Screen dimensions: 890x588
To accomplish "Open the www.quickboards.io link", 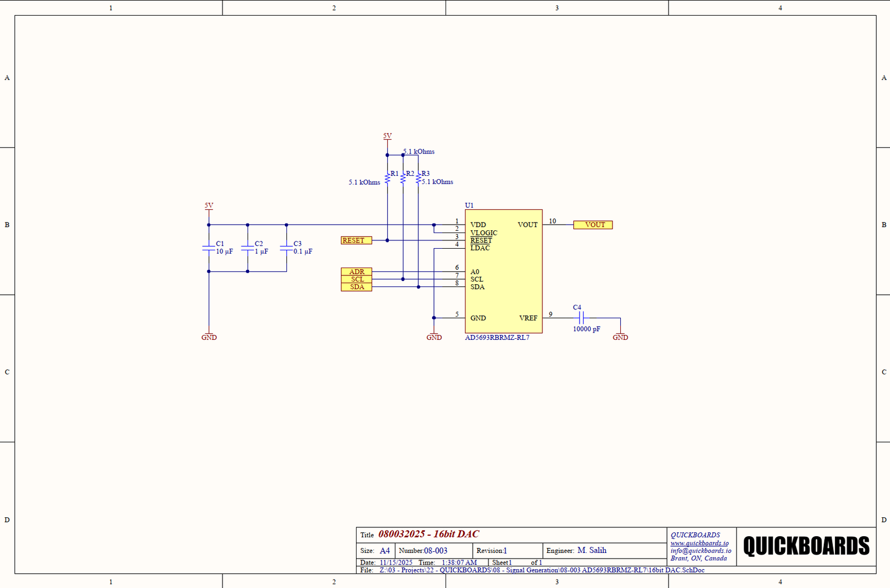I will (x=699, y=543).
